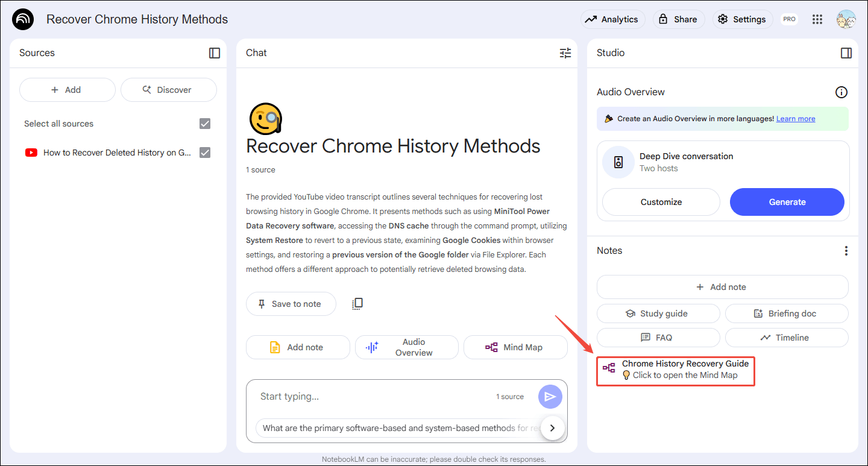The image size is (868, 466).
Task: Open the YouTube source 'How to Recover Deleted History'
Action: (x=118, y=153)
